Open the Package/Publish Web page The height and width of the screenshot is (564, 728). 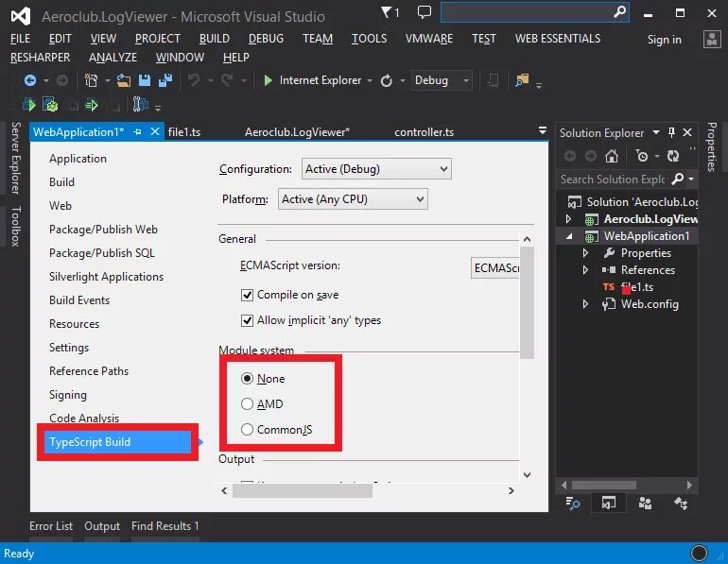104,230
